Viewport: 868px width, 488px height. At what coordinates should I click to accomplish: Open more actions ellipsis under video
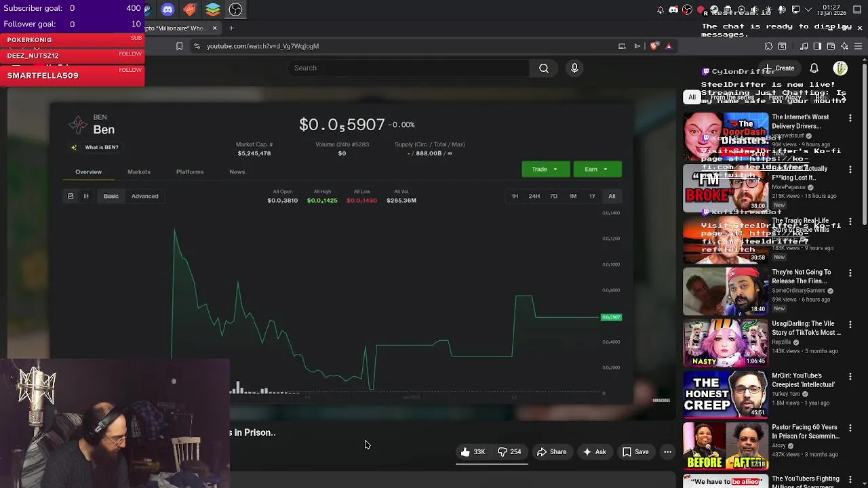[667, 452]
